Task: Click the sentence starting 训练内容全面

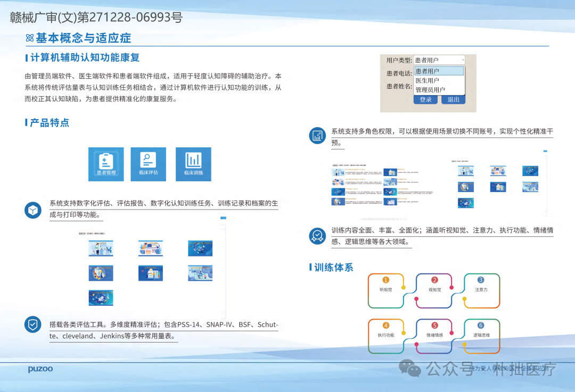Action: pos(442,236)
